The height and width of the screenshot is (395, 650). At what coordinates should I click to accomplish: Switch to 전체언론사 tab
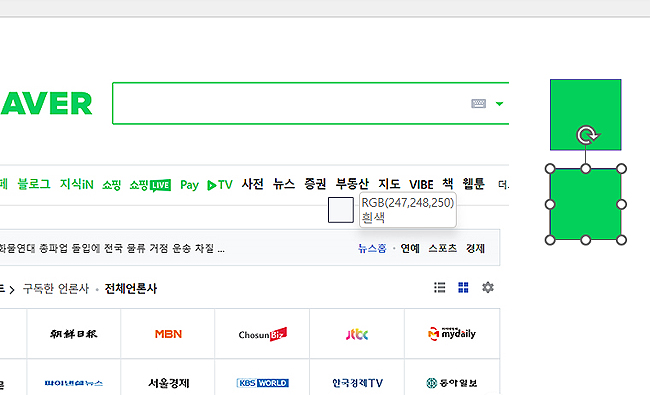(131, 288)
